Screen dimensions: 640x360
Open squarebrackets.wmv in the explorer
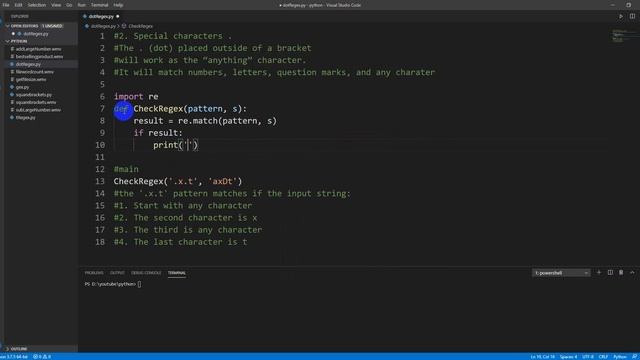[36, 102]
